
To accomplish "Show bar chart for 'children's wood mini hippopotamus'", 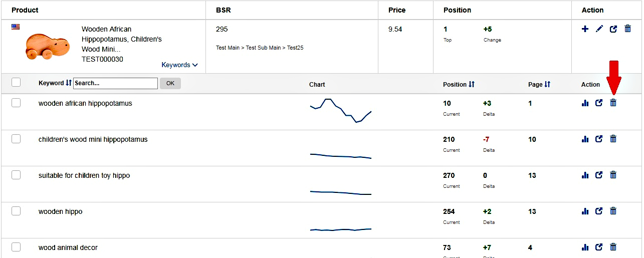I will 585,139.
